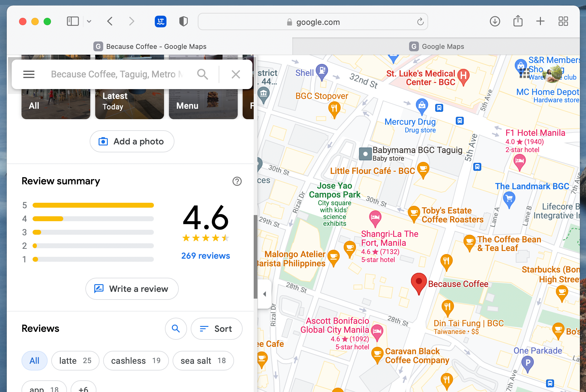Viewport: 586px width, 392px height.
Task: Click the 5-star rating bar
Action: tap(93, 205)
